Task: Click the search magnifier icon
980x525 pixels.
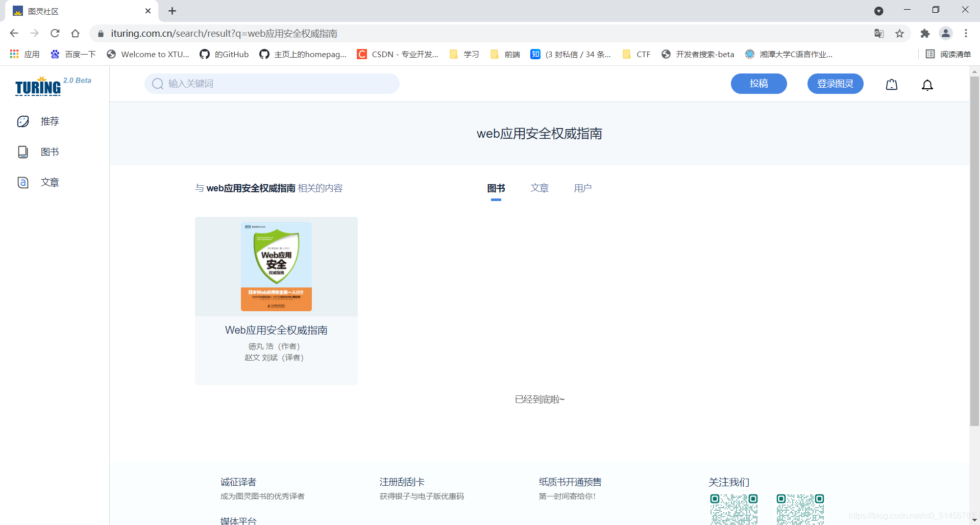Action: pos(158,84)
